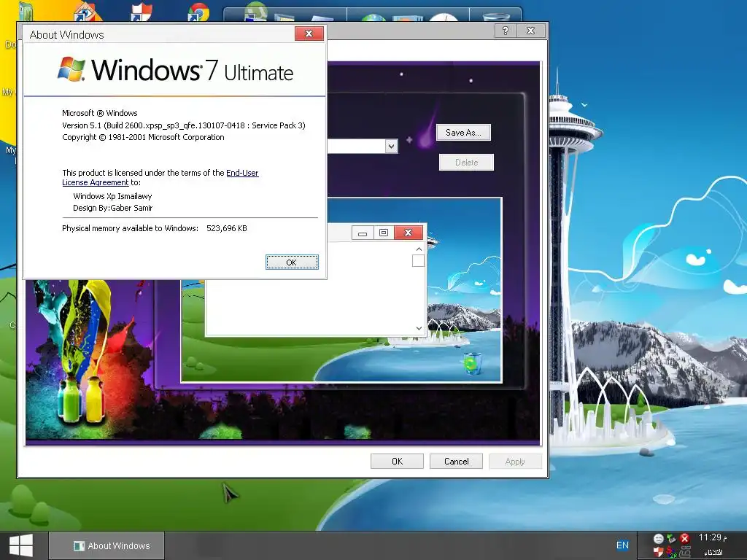Click the Delete theme button

(x=466, y=163)
